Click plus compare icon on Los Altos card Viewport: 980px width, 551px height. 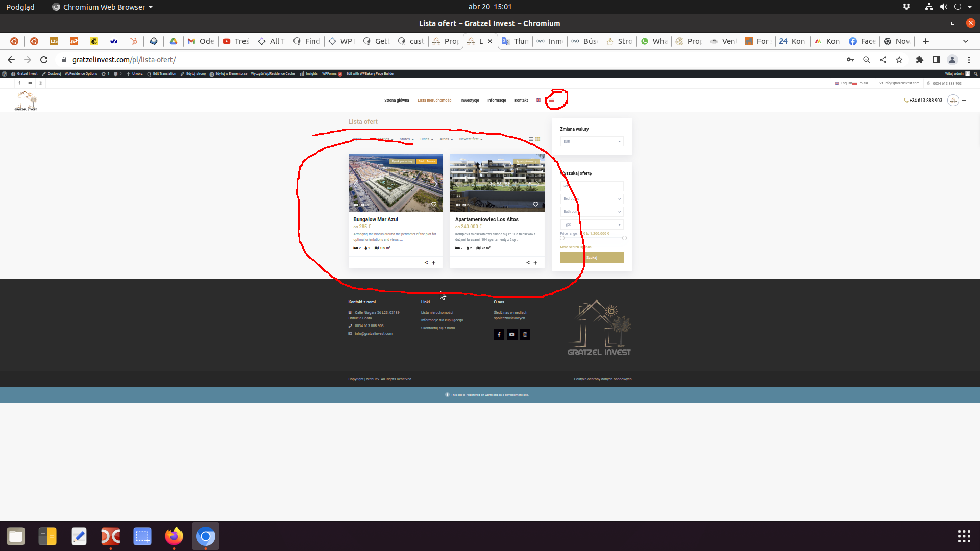(535, 263)
